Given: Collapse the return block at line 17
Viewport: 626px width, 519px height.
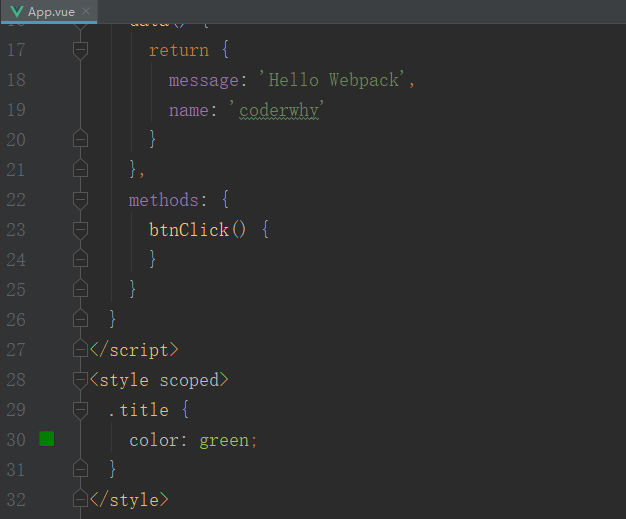Looking at the screenshot, I should 80,50.
